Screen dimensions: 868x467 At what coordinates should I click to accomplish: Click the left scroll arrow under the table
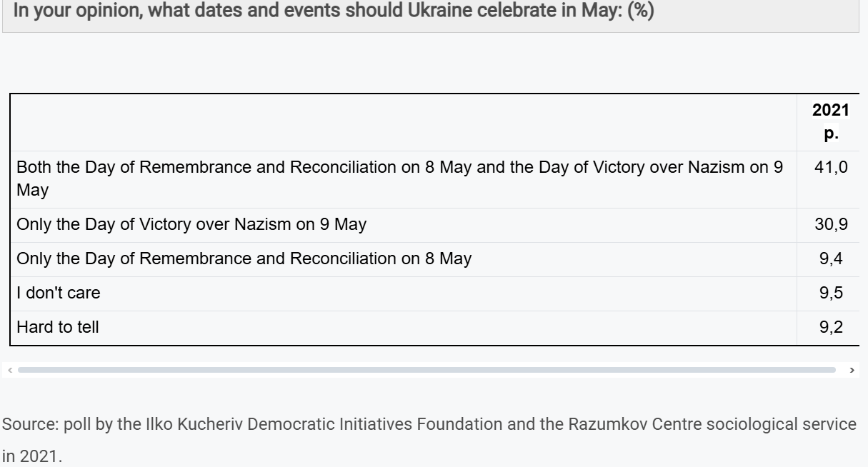pyautogui.click(x=9, y=370)
